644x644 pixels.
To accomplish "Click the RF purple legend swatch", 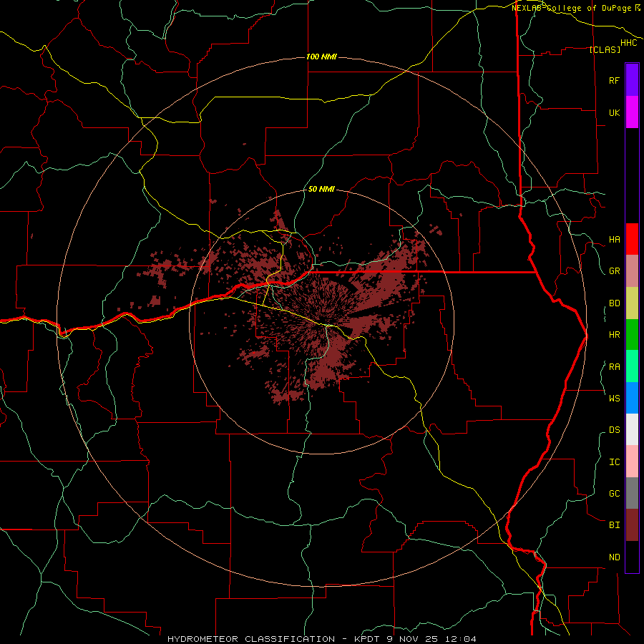I will coord(632,80).
